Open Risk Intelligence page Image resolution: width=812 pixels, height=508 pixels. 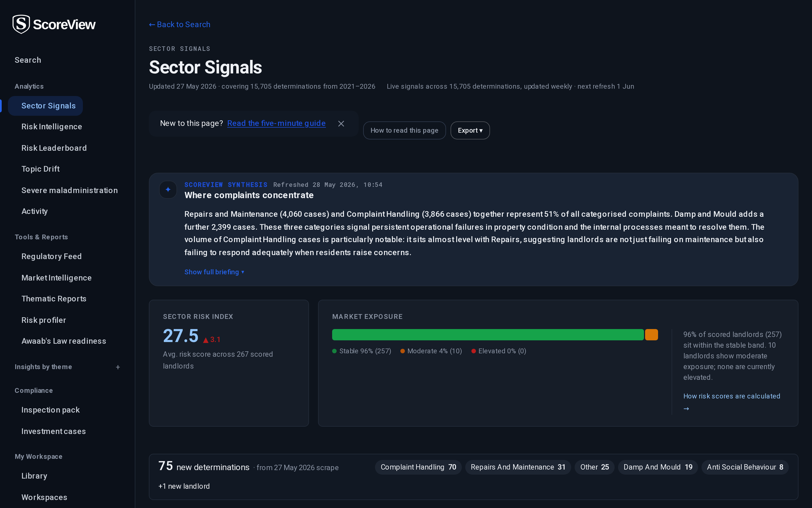[52, 127]
